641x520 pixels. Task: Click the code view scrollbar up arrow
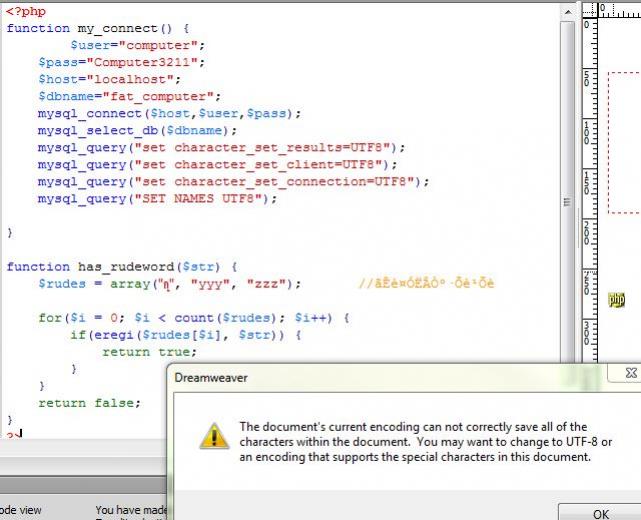point(568,12)
